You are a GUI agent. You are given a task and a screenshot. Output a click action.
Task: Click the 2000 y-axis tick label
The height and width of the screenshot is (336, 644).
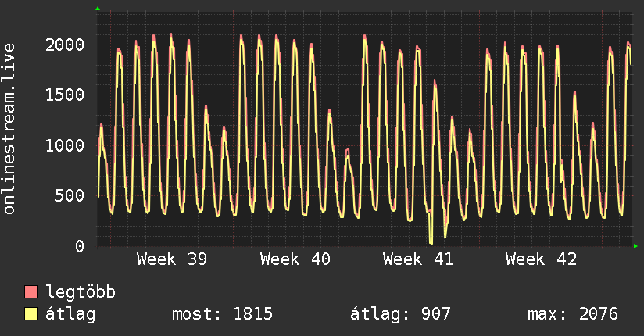(65, 45)
